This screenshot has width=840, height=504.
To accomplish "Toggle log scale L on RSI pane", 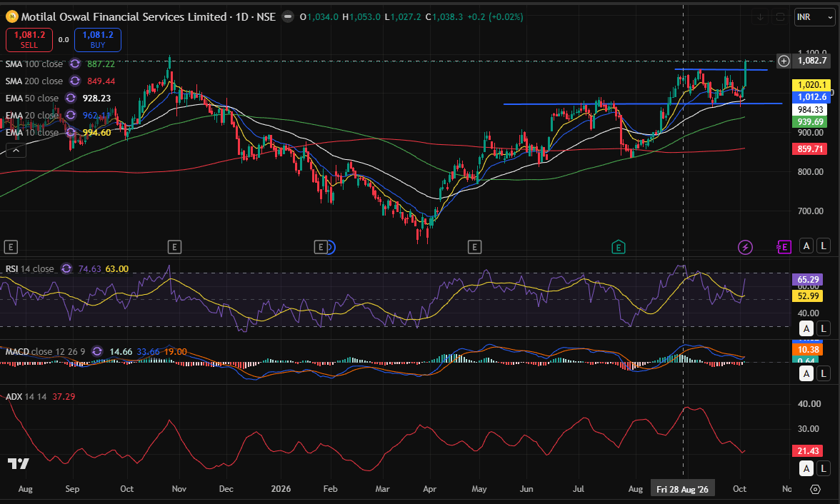I will [x=824, y=329].
